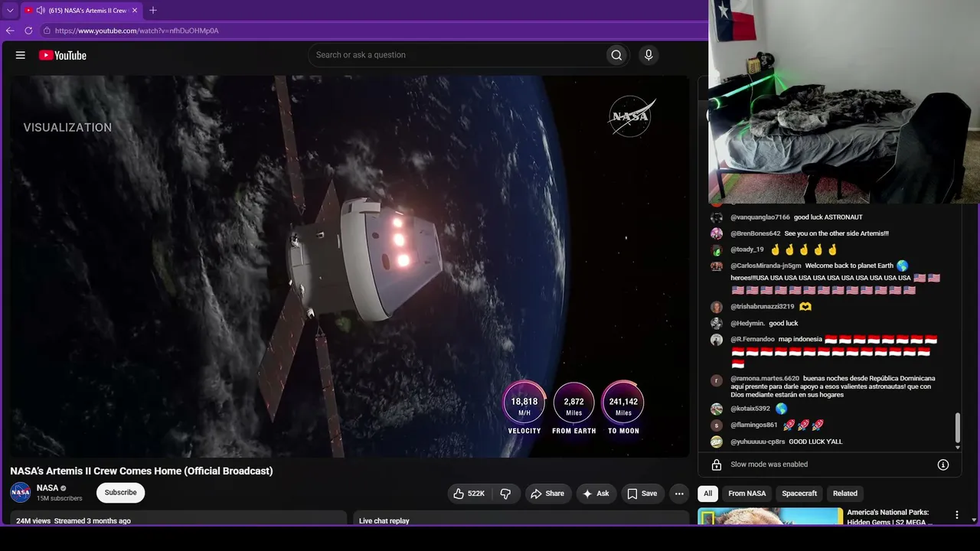Open @toady_19 chat avatar
980x551 pixels.
(717, 249)
